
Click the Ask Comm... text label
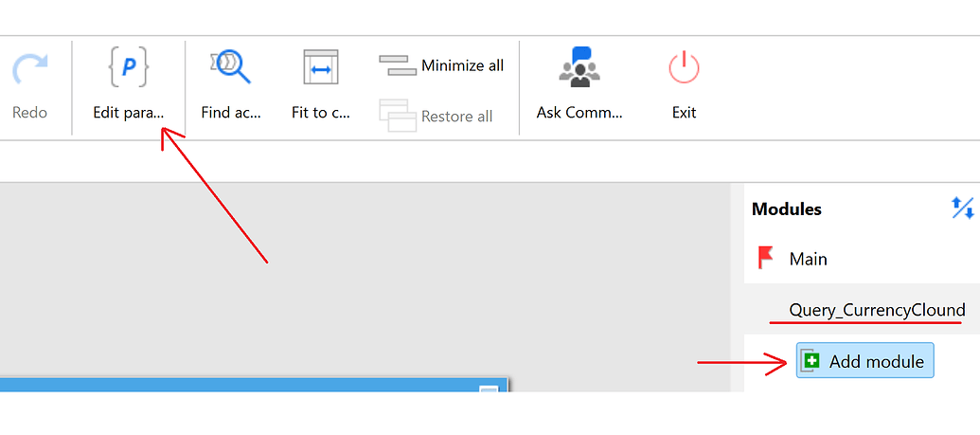(x=579, y=113)
